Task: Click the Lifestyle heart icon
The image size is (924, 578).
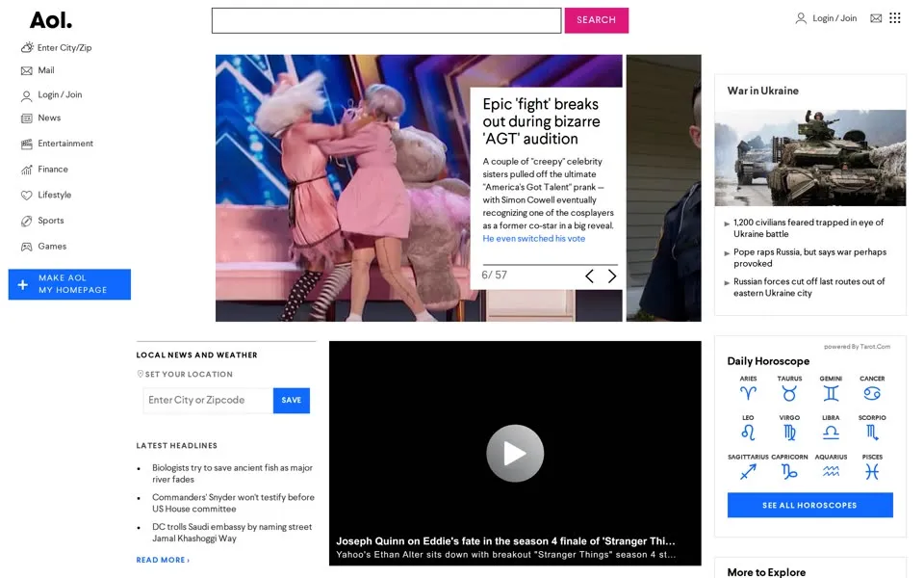Action: point(27,196)
